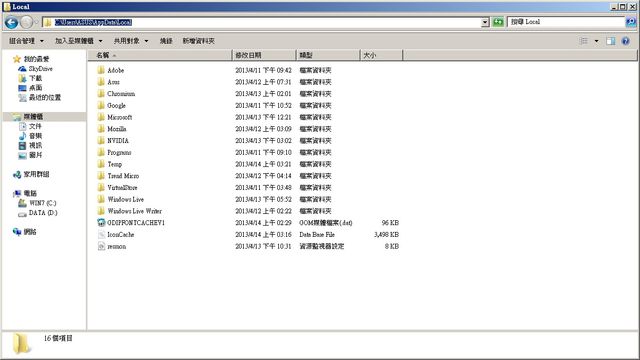The width and height of the screenshot is (640, 360).
Task: Click the search magnifier icon
Action: (x=631, y=22)
